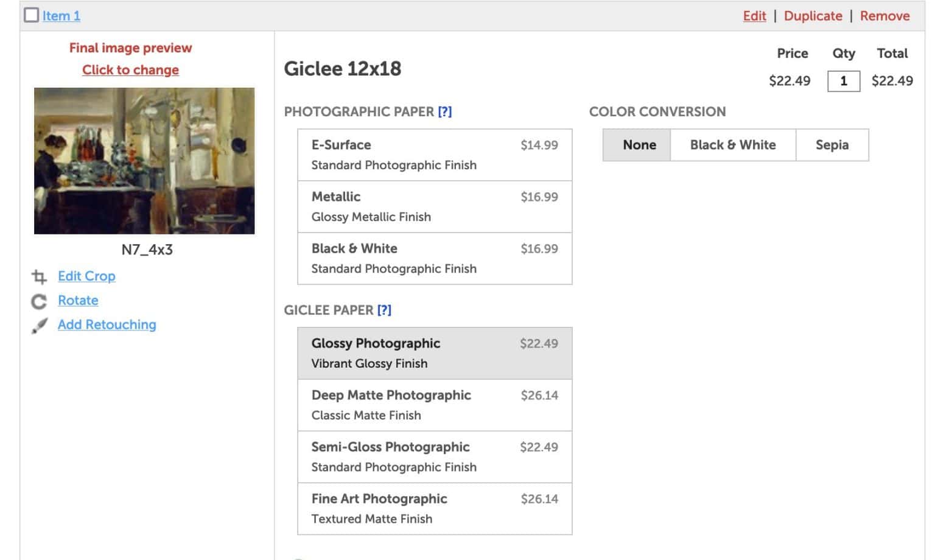Set color conversion to None

[639, 145]
